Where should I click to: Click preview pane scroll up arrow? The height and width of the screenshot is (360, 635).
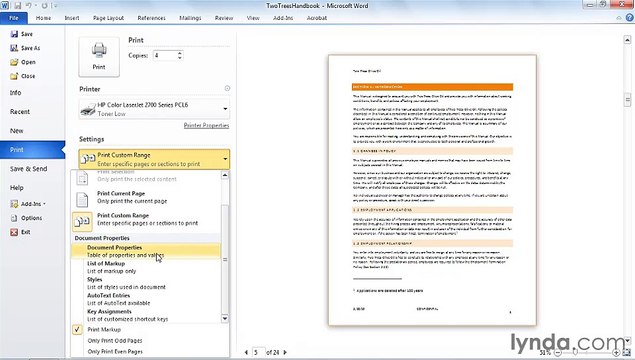pos(627,40)
